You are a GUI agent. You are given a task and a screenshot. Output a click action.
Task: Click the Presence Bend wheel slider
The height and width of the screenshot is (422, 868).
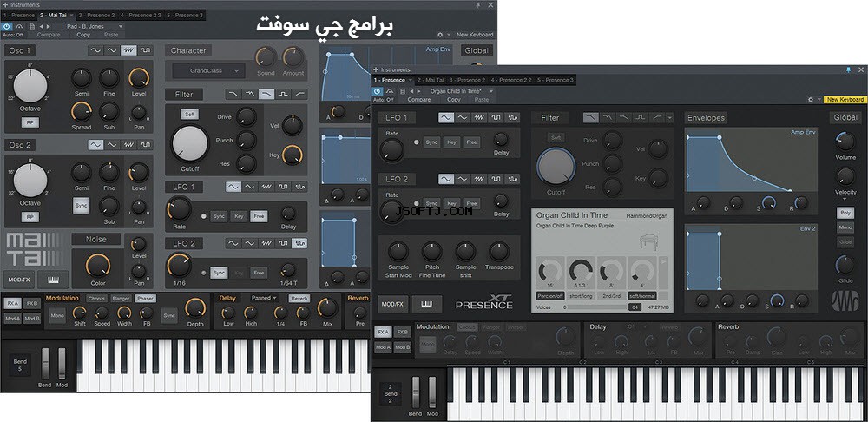point(415,392)
